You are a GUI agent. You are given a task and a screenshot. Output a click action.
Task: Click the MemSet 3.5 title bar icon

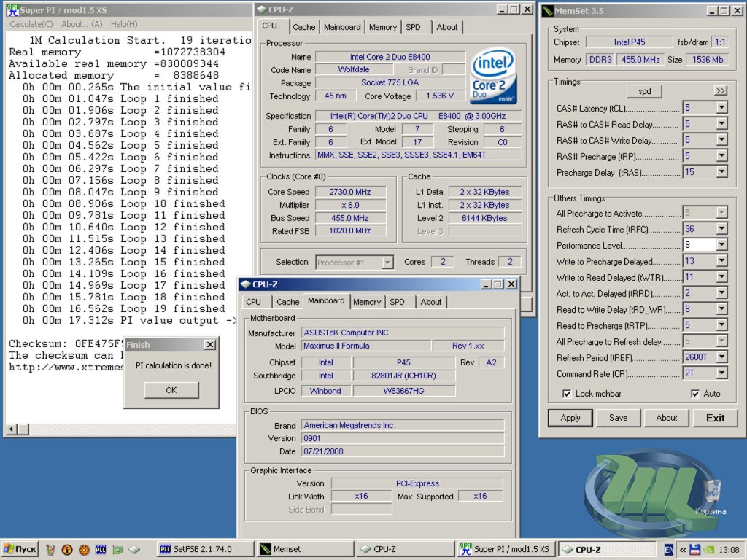tap(547, 10)
